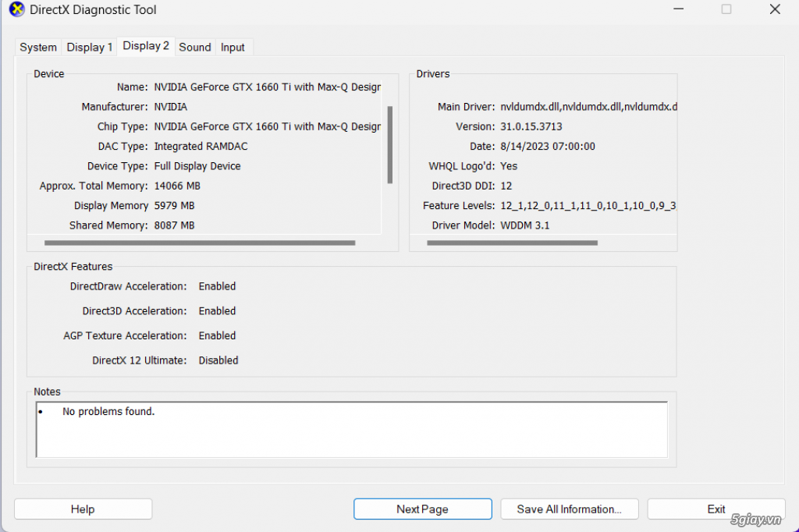Click the WHQL Logo'd value Yes
Screen dimensions: 799x532
pos(509,166)
